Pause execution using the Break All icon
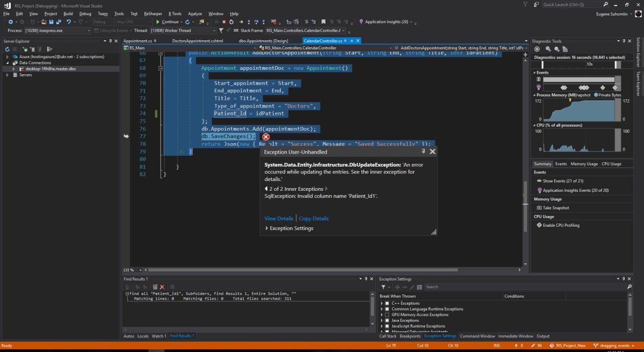Viewport: 644px width, 352px height. coord(217,22)
